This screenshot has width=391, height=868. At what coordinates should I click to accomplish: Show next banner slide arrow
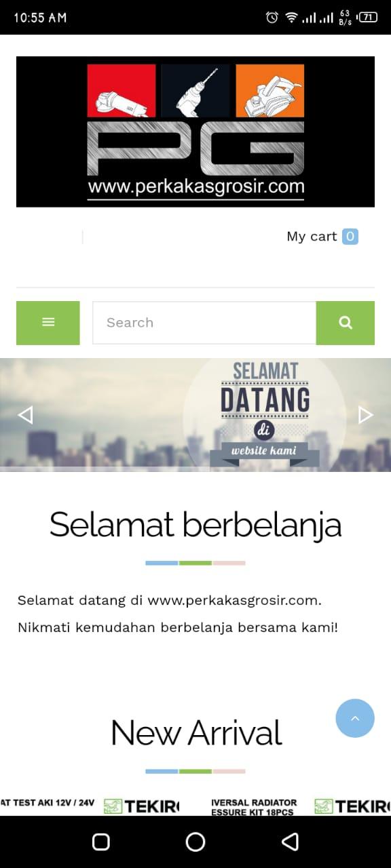point(365,414)
